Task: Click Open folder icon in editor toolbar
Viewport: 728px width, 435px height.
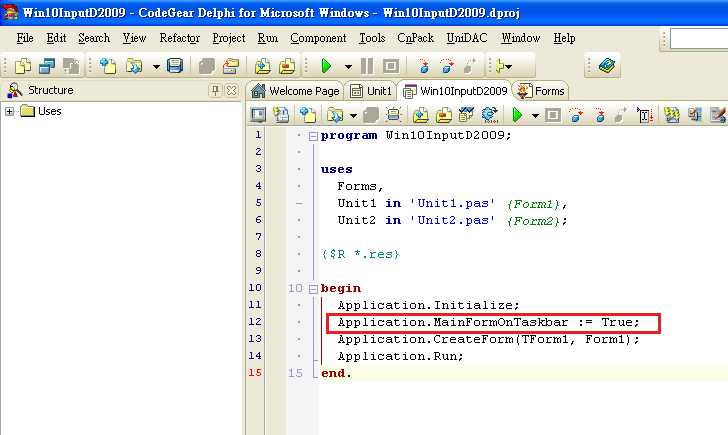Action: (x=334, y=115)
